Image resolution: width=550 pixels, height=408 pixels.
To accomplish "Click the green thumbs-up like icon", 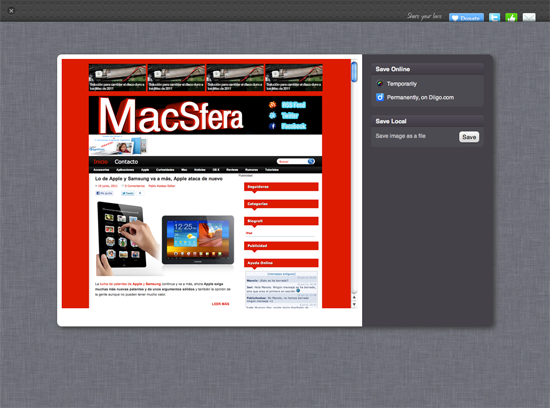I will (x=511, y=18).
